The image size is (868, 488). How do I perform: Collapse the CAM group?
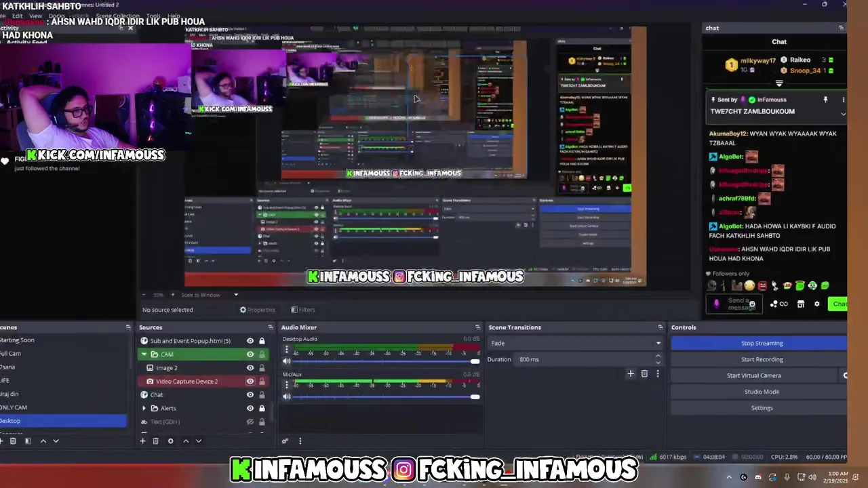(144, 354)
